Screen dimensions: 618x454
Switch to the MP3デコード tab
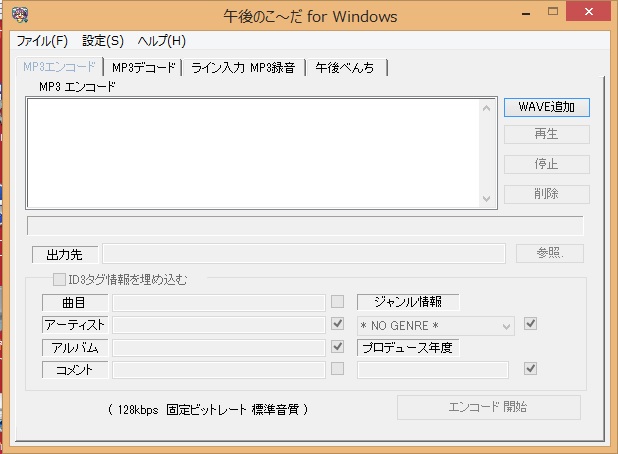(144, 67)
